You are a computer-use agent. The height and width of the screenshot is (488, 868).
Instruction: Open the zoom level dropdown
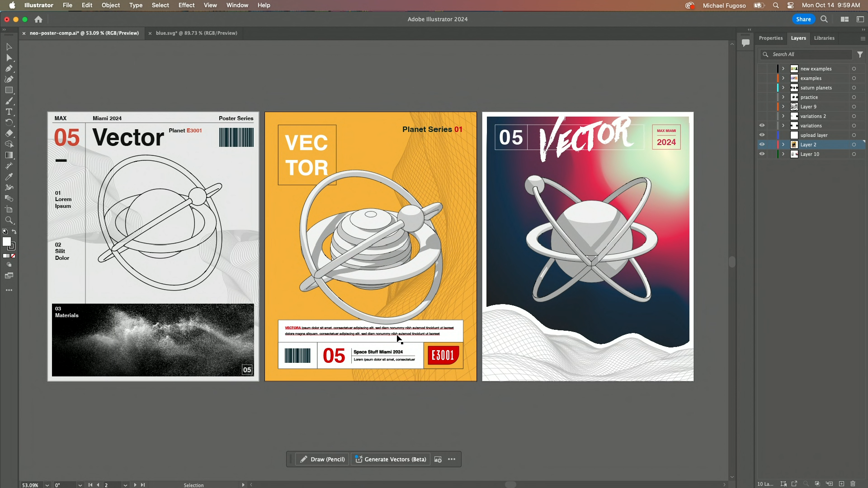coord(47,484)
